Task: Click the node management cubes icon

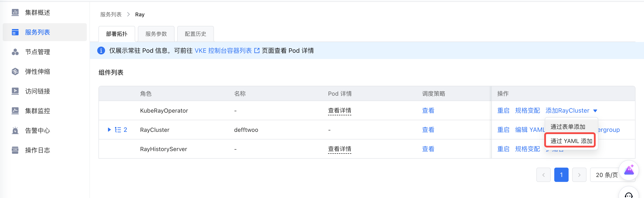Action: [15, 52]
